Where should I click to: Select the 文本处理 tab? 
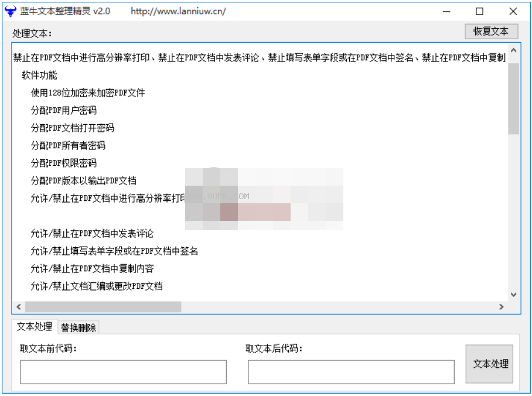click(35, 326)
